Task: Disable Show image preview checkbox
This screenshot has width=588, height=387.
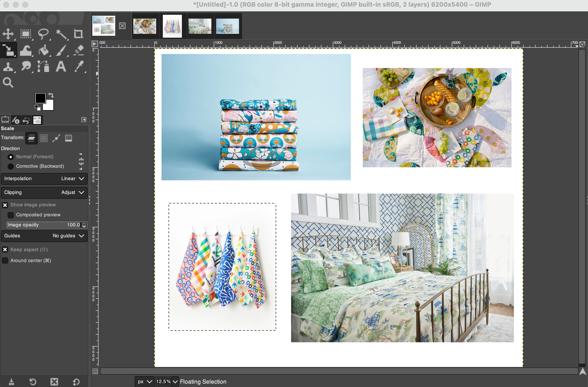Action: point(5,205)
